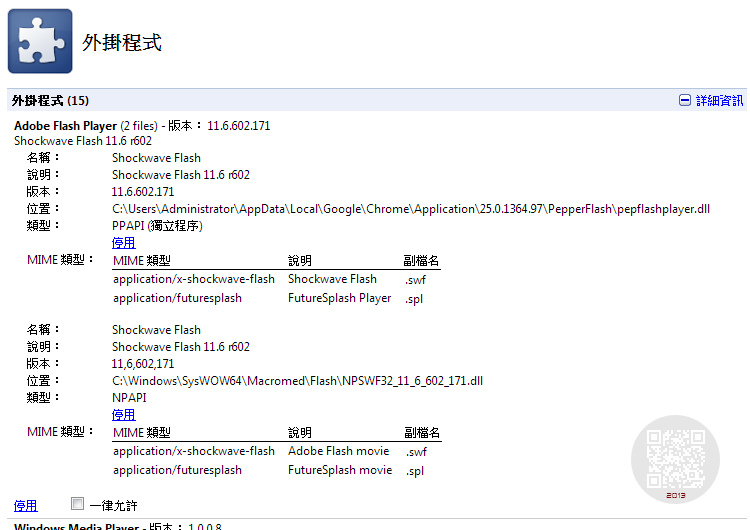Click the 外掛程式 page title
This screenshot has width=750, height=530.
point(122,42)
